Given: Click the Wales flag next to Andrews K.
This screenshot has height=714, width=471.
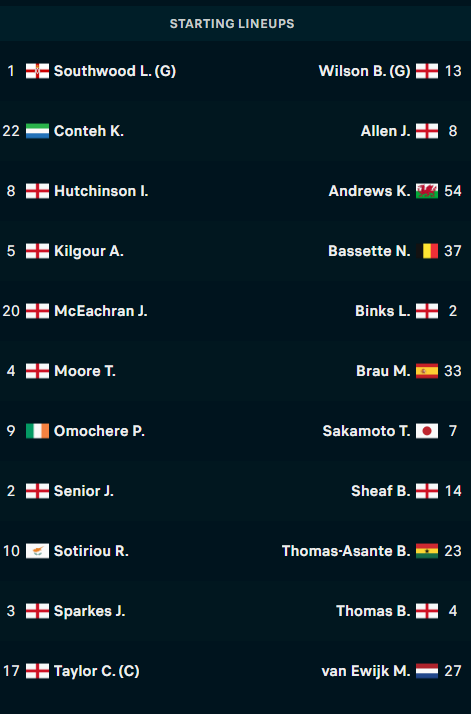Looking at the screenshot, I should [427, 191].
